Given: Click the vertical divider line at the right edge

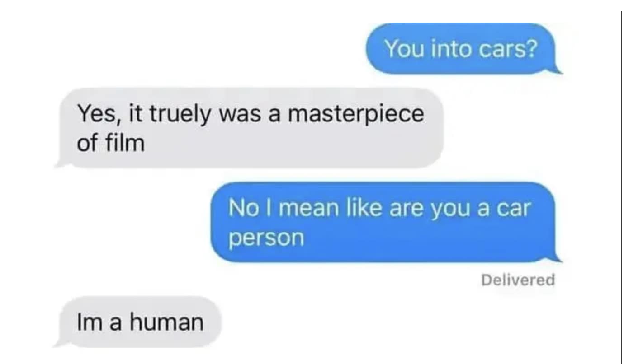Looking at the screenshot, I should (x=622, y=182).
